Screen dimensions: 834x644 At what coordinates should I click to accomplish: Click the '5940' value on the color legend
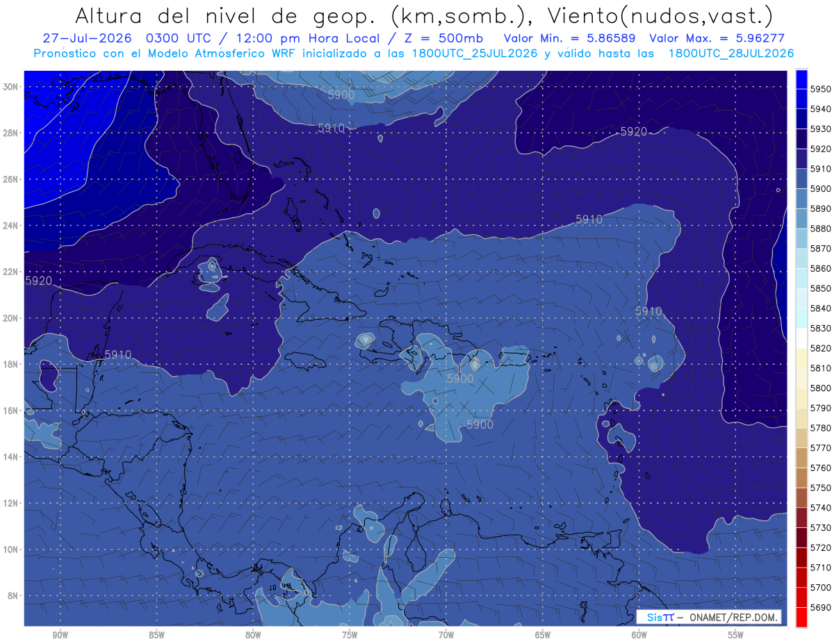[821, 109]
